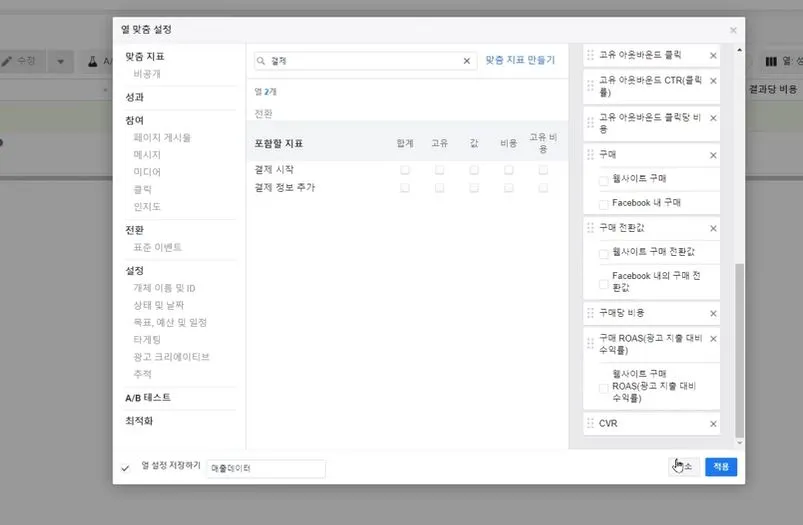
Task: Toggle 결제 시작 비용 checkbox
Action: [x=509, y=170]
